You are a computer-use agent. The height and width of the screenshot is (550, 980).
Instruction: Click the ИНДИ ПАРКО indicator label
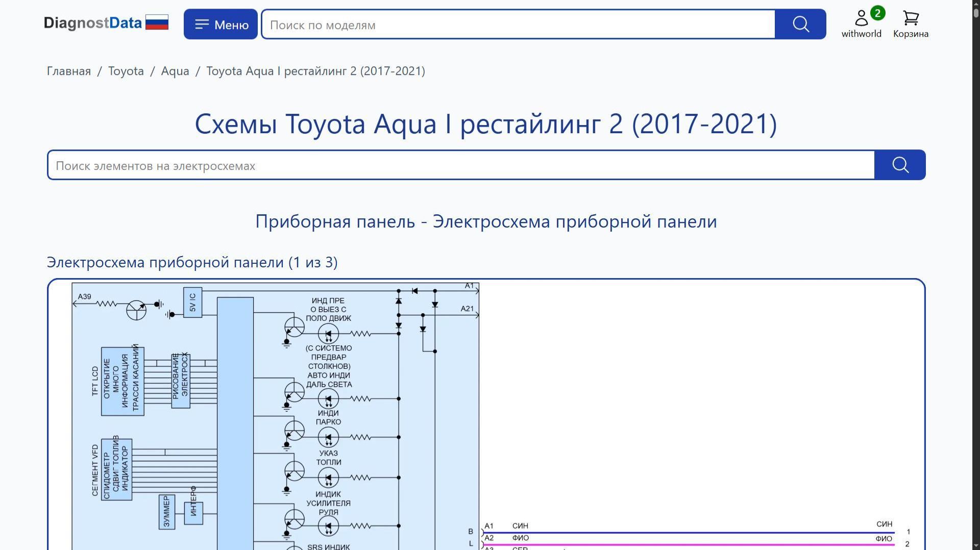(x=328, y=417)
